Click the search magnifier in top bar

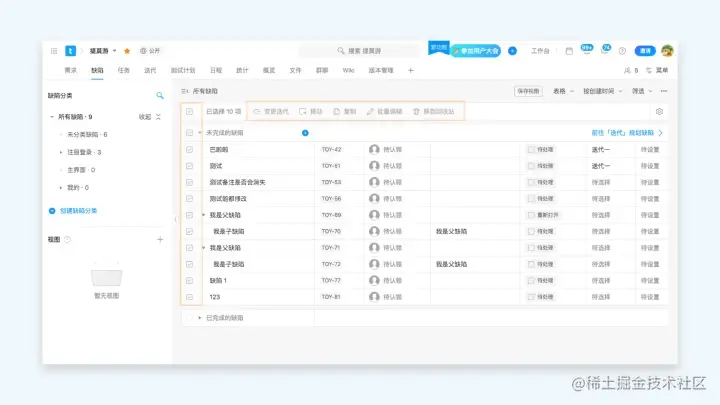click(x=341, y=51)
